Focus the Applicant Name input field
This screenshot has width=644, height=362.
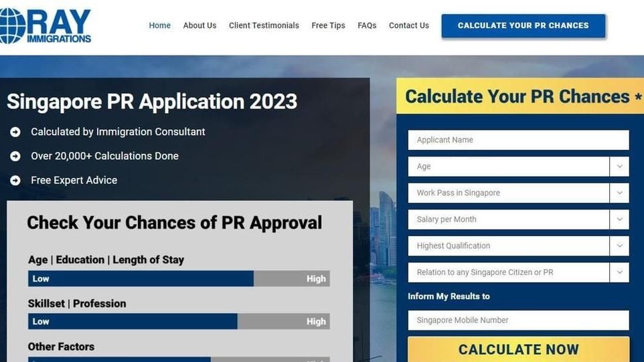[518, 140]
